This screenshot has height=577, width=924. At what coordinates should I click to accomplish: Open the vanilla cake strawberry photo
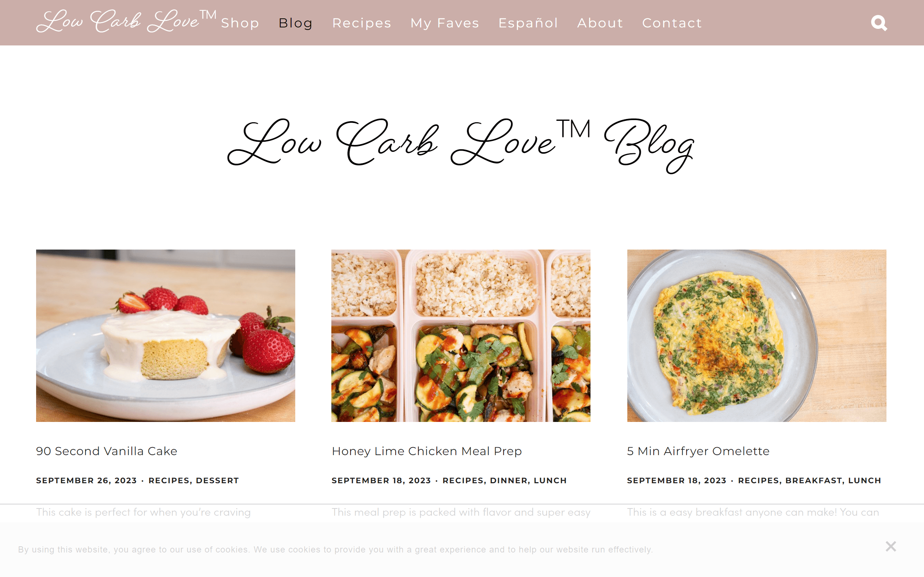tap(165, 335)
